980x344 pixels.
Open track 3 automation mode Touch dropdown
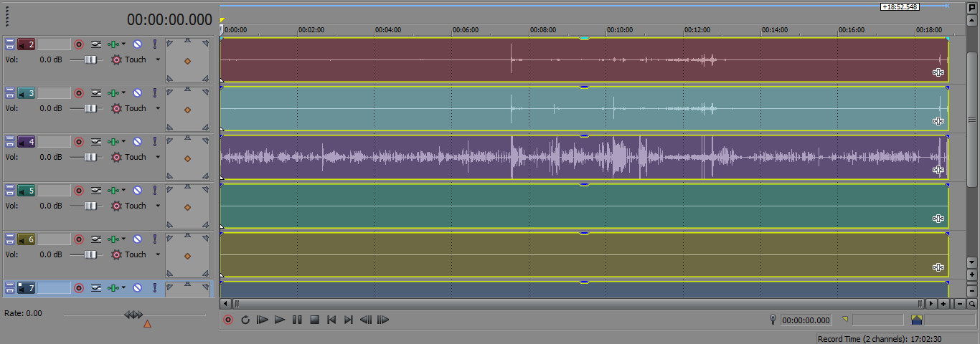pos(158,109)
